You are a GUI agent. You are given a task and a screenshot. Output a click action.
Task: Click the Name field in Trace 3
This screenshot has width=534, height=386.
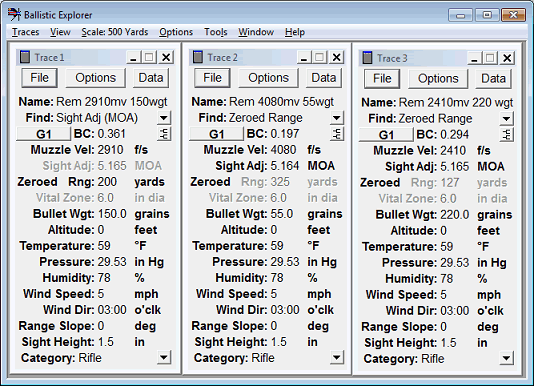(x=456, y=102)
